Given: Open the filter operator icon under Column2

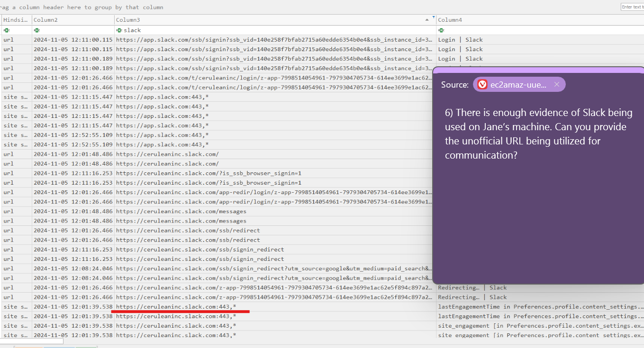Looking at the screenshot, I should [36, 30].
